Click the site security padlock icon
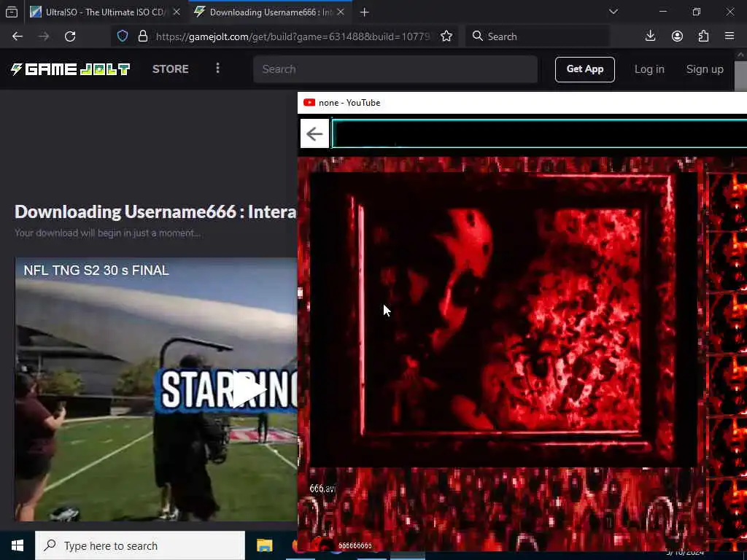Screen dimensions: 747x560 (142, 36)
